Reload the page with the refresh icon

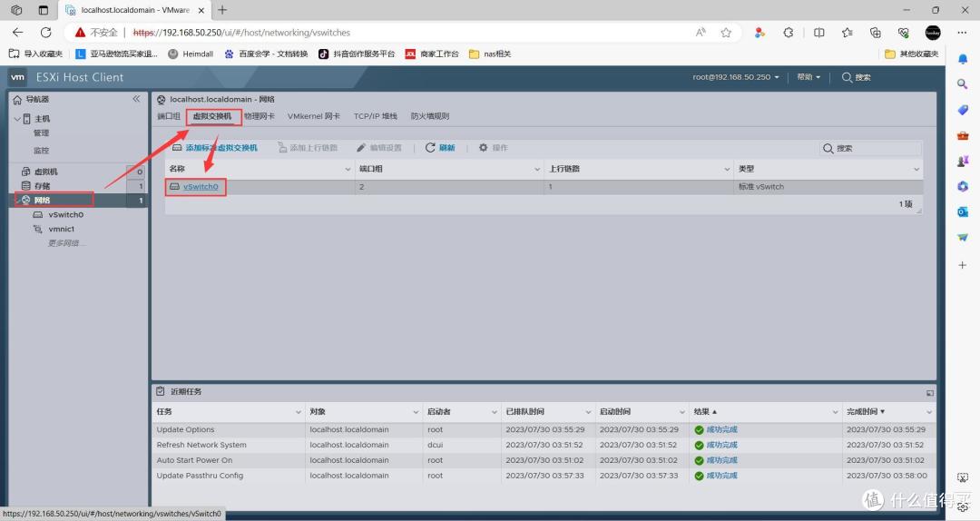coord(45,33)
